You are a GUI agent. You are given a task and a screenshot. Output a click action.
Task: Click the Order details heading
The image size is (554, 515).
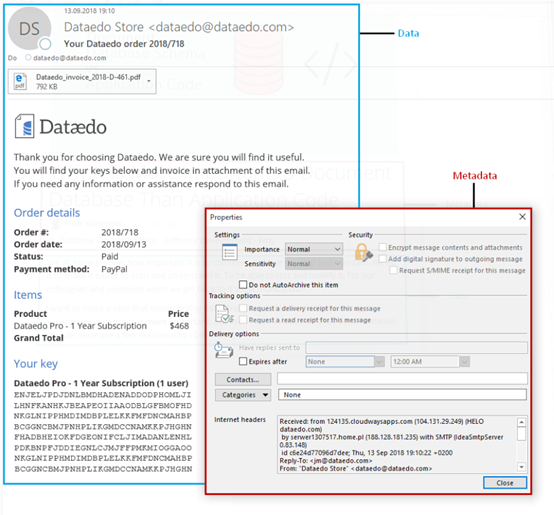click(47, 213)
